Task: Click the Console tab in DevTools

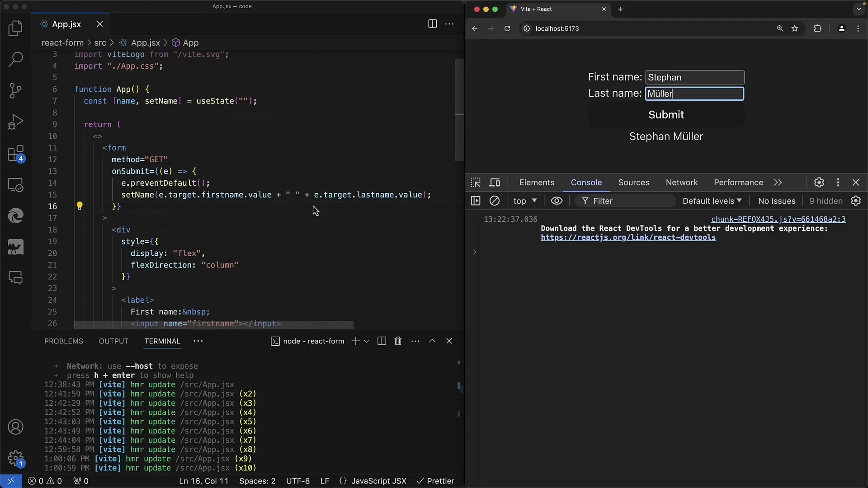Action: coord(586,183)
